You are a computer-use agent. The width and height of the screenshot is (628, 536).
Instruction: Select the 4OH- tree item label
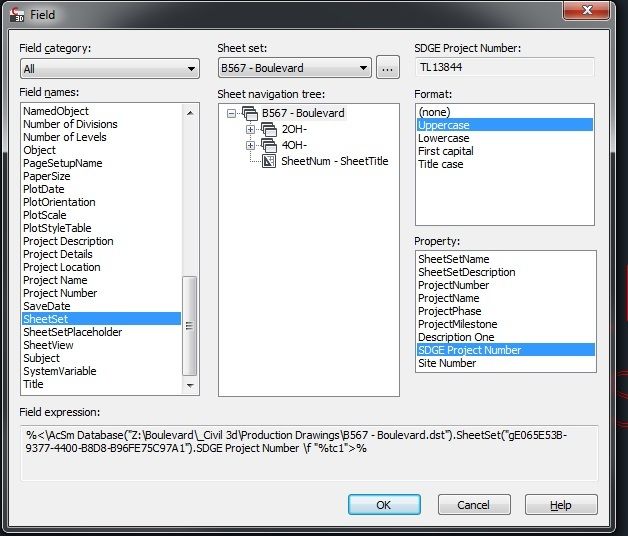coord(294,145)
